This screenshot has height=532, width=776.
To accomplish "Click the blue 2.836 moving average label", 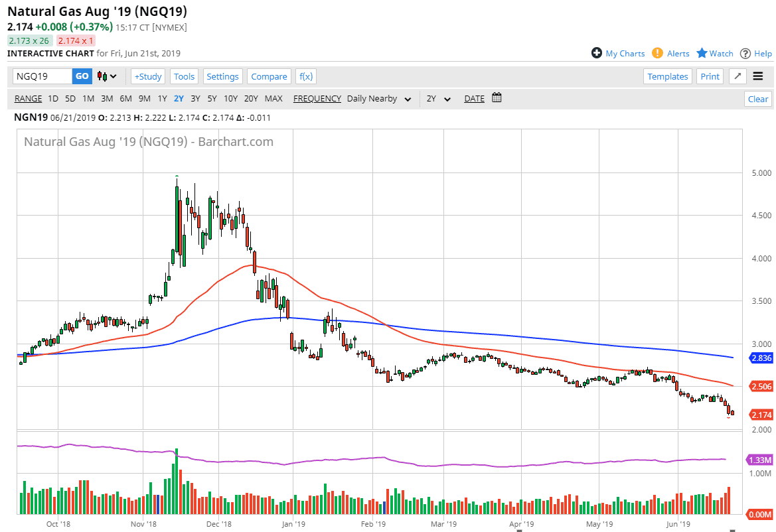I will pyautogui.click(x=761, y=358).
